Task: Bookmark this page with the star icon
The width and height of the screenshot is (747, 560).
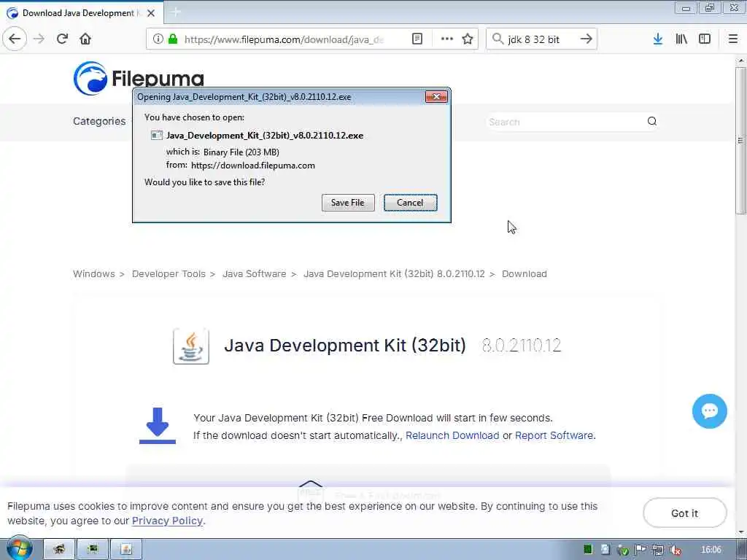Action: (468, 39)
